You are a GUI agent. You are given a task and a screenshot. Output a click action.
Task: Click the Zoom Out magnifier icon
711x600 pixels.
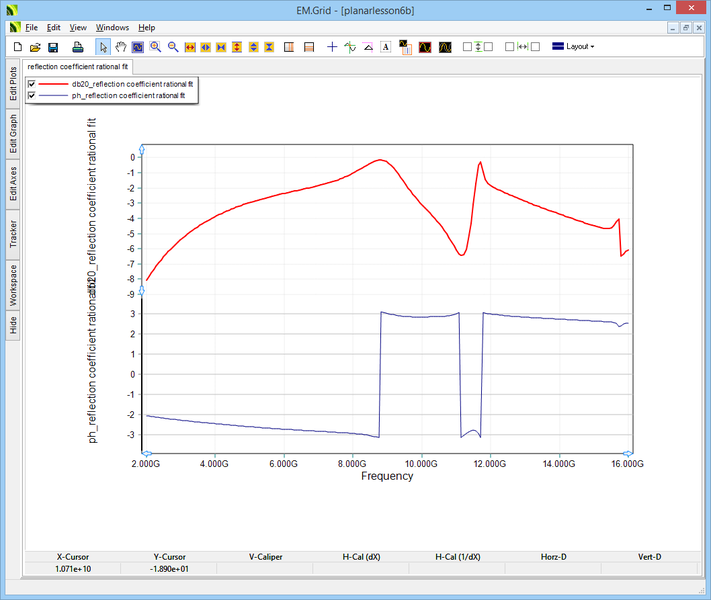click(x=173, y=47)
